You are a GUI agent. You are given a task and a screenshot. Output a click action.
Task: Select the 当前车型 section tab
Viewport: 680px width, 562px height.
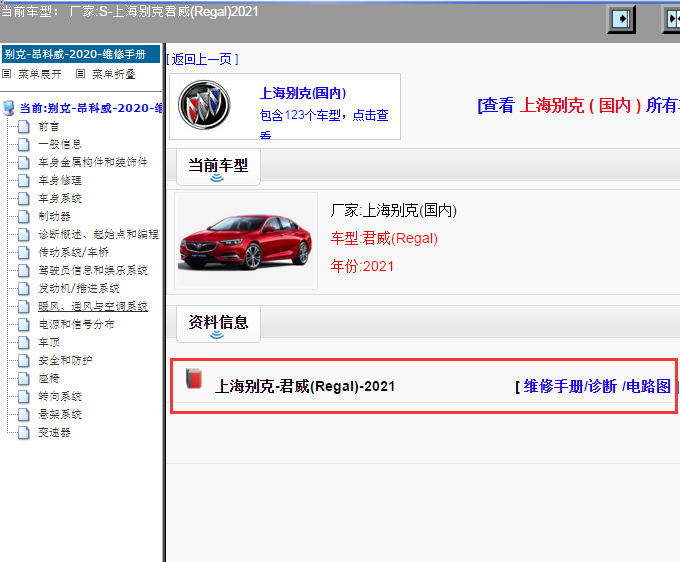(218, 167)
